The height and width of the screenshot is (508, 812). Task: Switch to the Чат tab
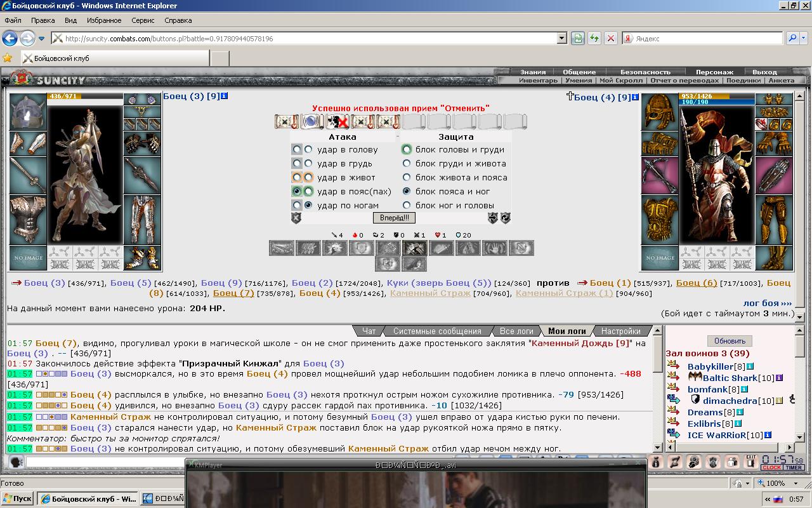click(369, 331)
